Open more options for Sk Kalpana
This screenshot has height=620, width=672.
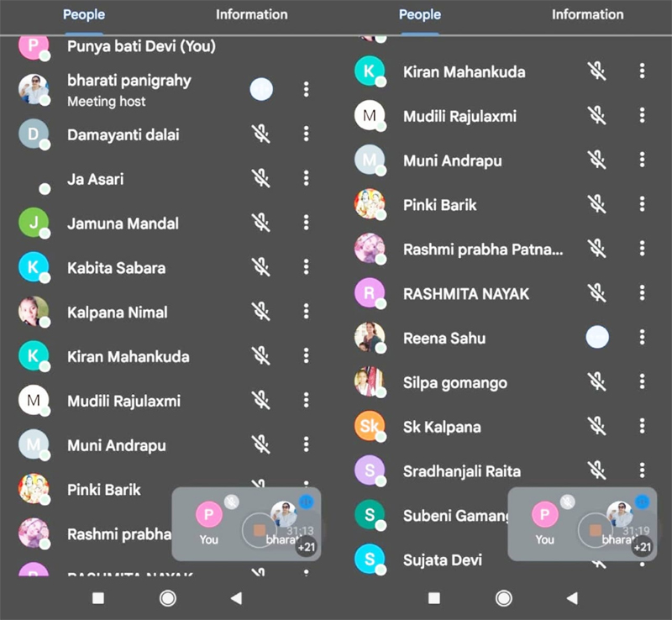point(643,426)
